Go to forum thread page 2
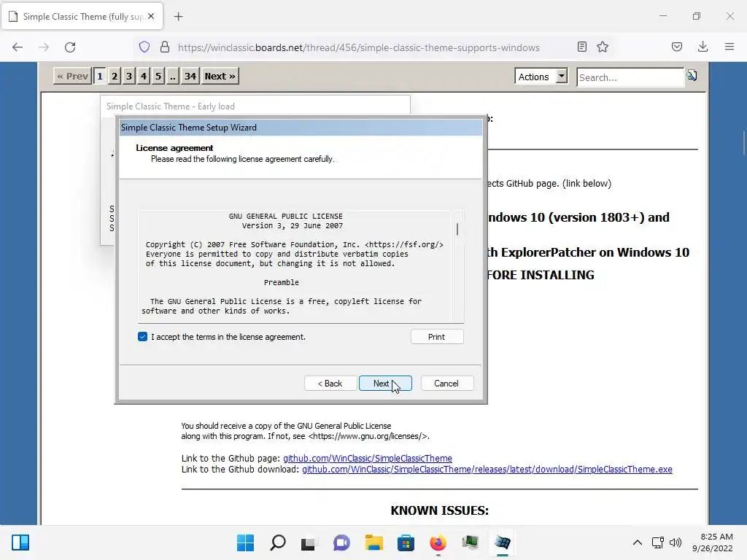The image size is (747, 560). tap(115, 76)
